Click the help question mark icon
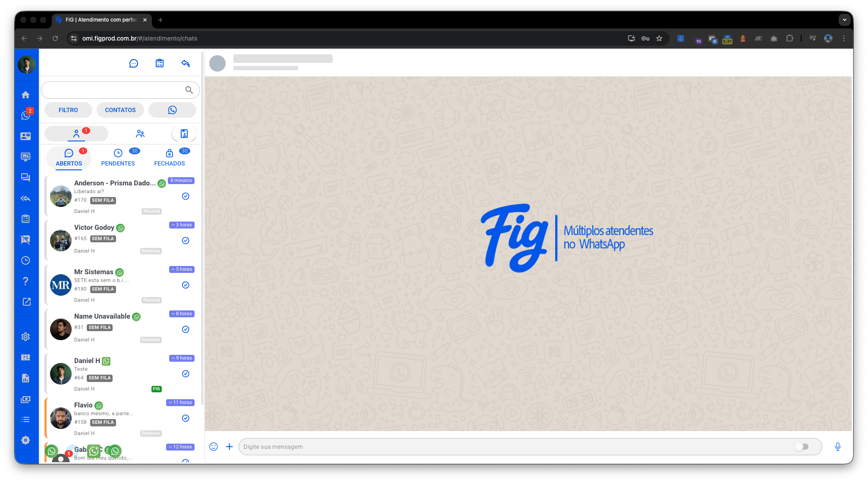Screen dimensions: 868x482 [25, 281]
